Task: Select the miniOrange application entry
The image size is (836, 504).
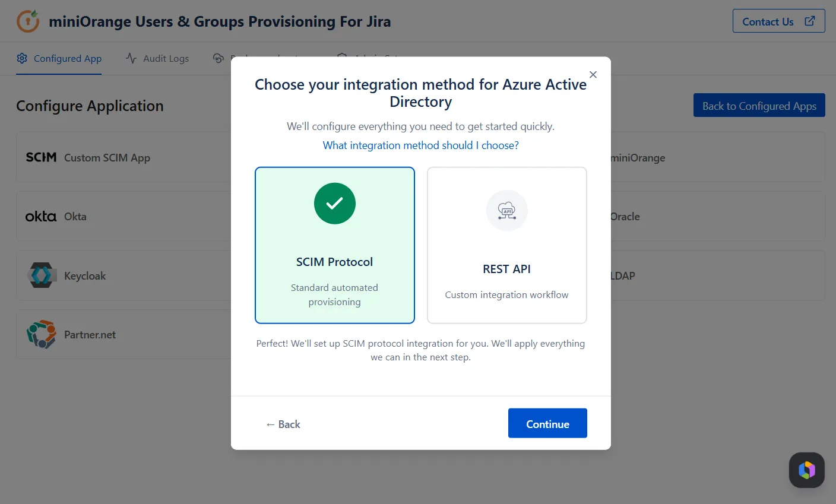Action: pos(638,157)
